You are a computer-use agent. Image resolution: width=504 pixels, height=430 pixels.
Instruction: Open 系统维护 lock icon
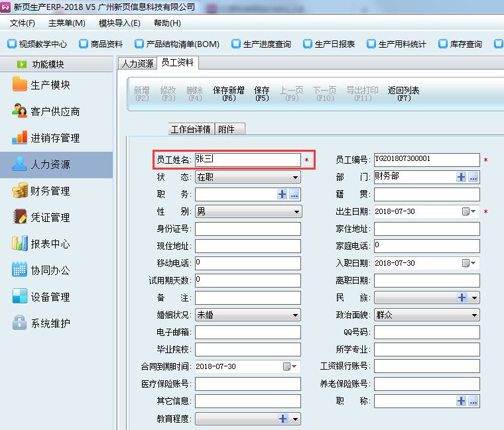[20, 323]
